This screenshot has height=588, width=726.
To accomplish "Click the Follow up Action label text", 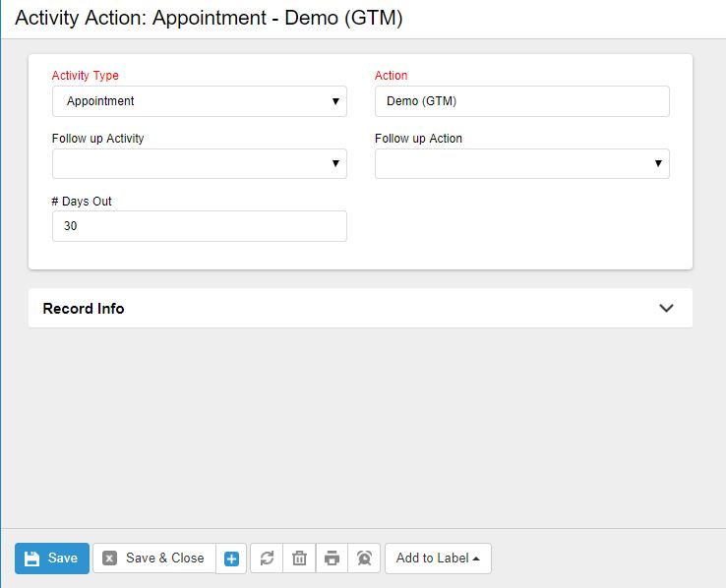I will (x=418, y=139).
